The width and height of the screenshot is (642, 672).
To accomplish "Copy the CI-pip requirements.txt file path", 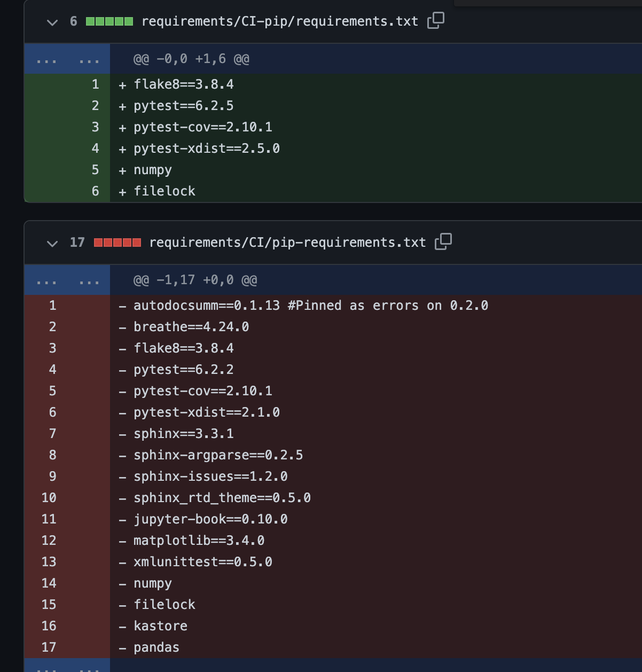I will (x=435, y=20).
